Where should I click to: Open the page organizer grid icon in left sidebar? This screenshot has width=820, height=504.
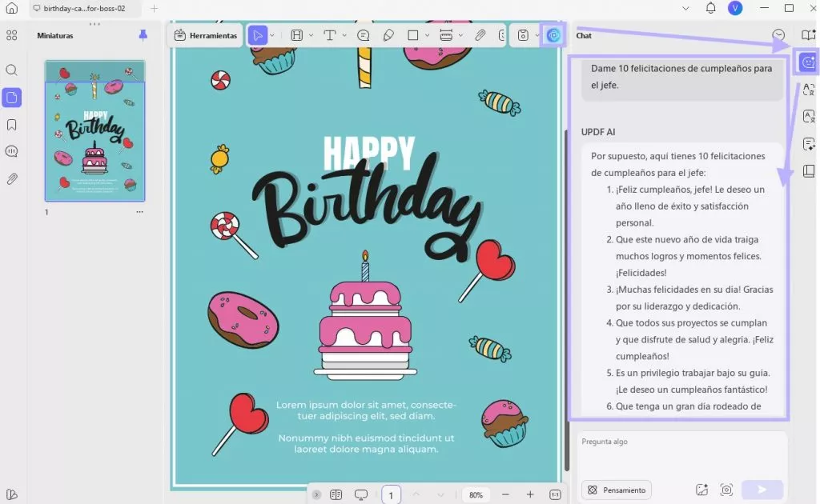point(11,35)
